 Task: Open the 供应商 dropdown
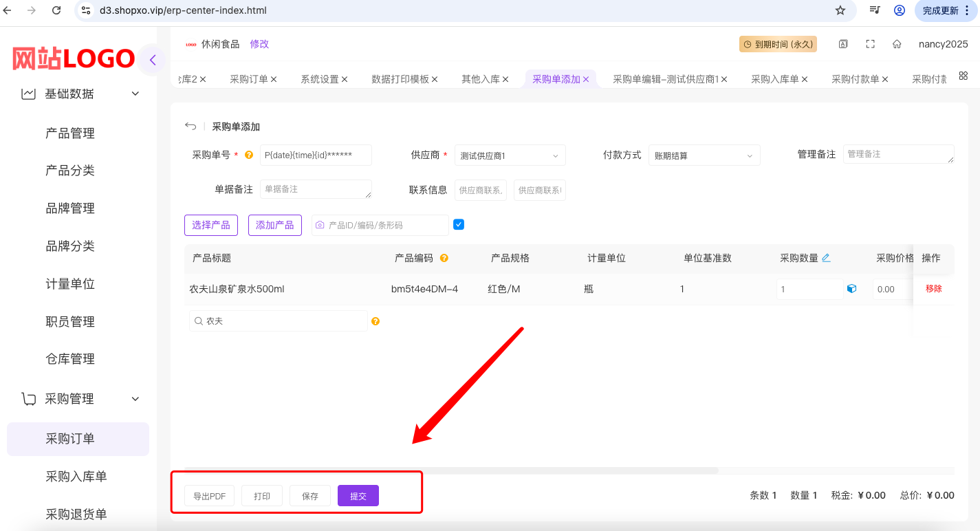point(510,155)
